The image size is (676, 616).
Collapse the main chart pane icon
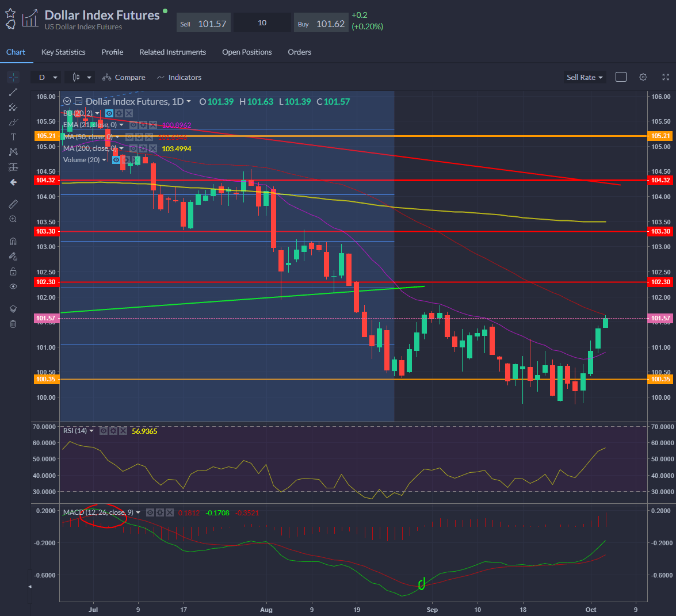coord(78,101)
